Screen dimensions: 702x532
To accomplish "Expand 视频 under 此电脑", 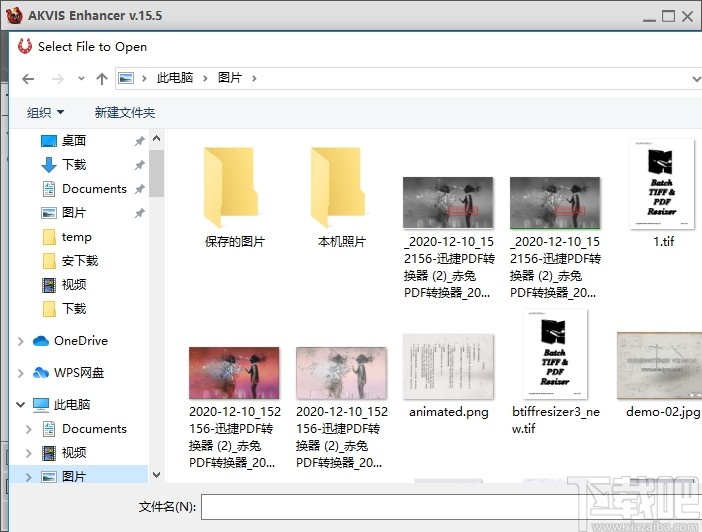I will (29, 453).
